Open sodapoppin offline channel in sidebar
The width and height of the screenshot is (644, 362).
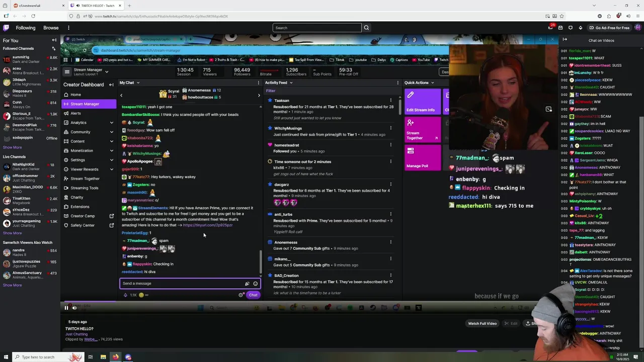tap(30, 138)
